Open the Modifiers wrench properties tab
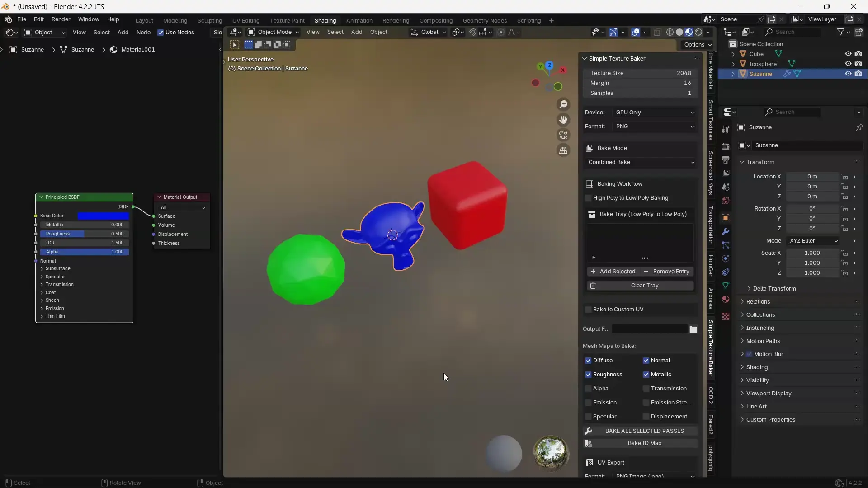 coord(726,231)
